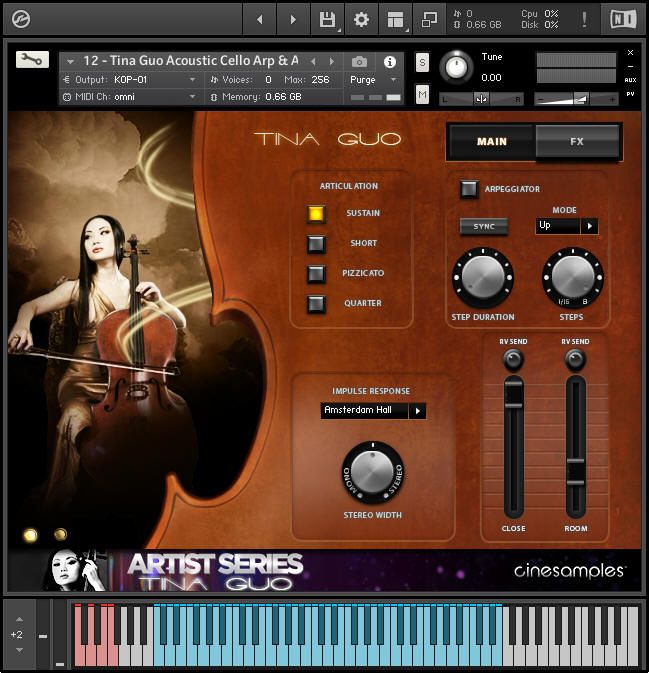Click the floppy disk save icon
This screenshot has height=673, width=649.
coord(327,19)
